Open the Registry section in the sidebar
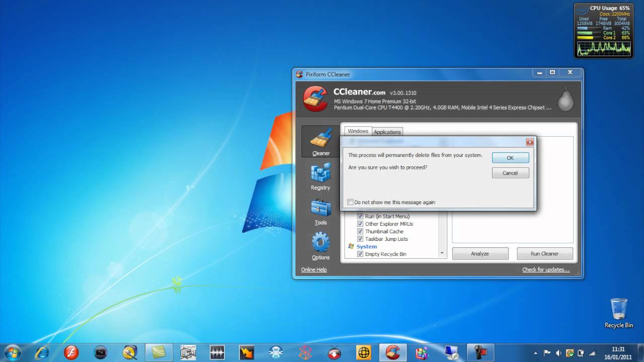 (320, 176)
